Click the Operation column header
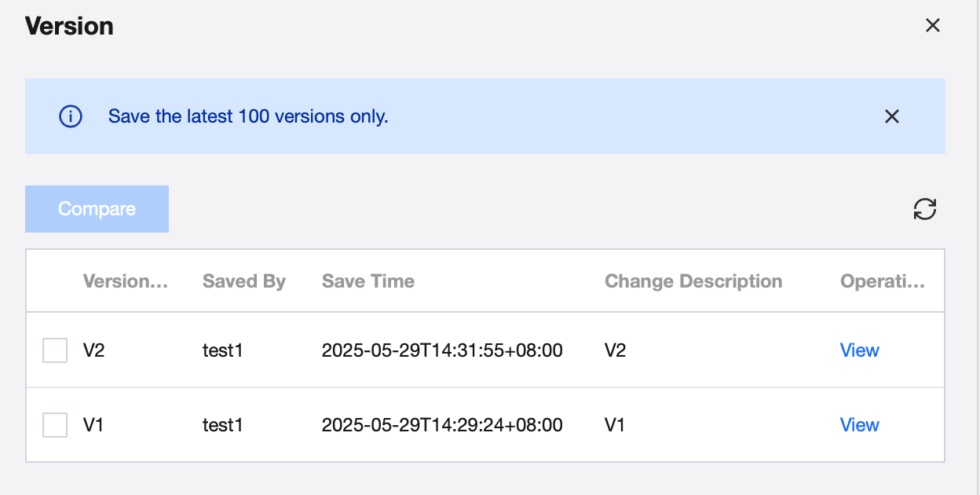Viewport: 980px width, 495px height. (883, 281)
